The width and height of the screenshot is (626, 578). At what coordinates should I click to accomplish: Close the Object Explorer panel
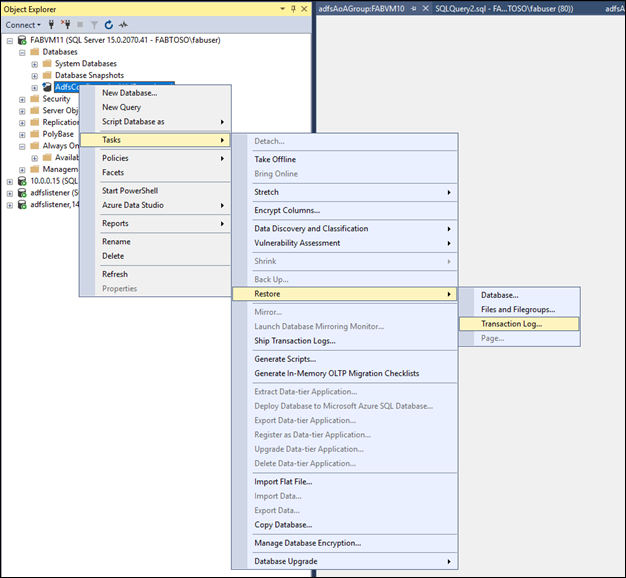(x=304, y=9)
